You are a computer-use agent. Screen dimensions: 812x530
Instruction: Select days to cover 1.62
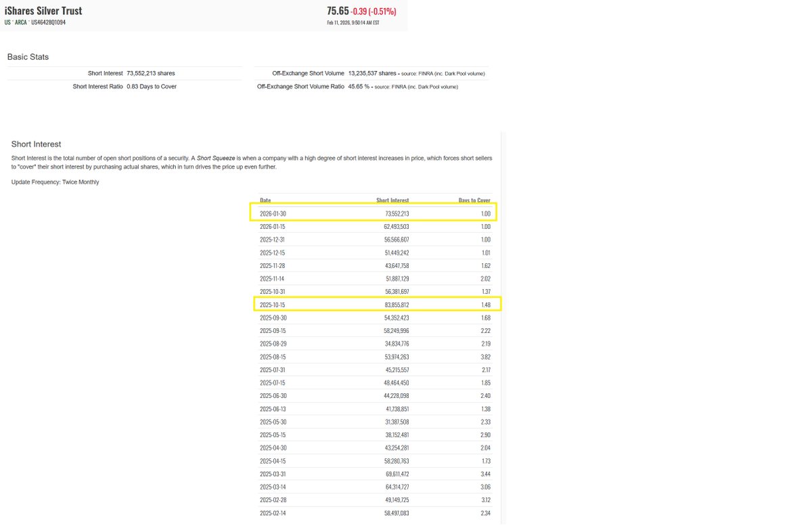[x=485, y=266]
